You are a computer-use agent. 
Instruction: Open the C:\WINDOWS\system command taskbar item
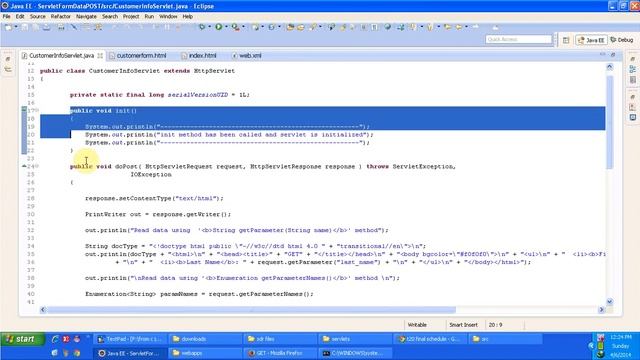point(355,353)
